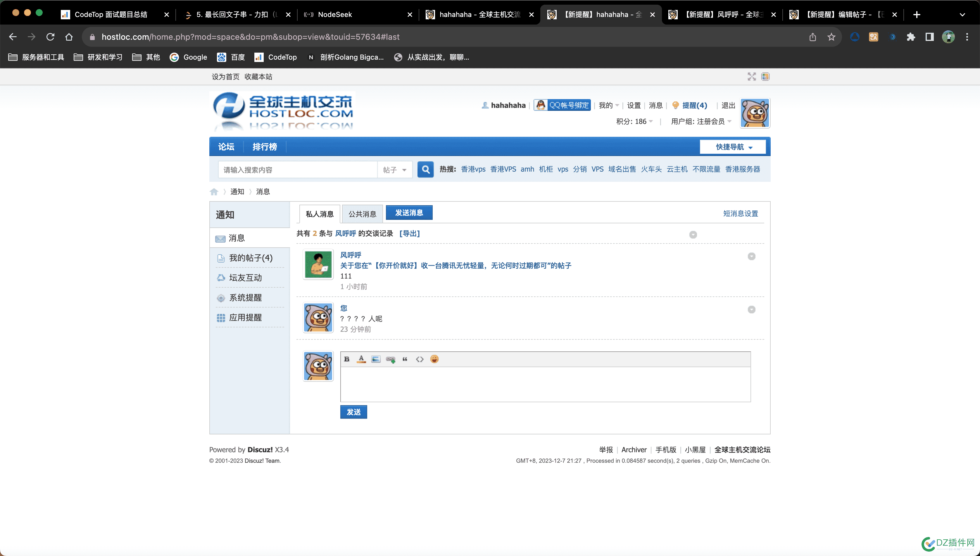Click the widescreen toggle icon at top
The image size is (980, 556).
[x=752, y=77]
